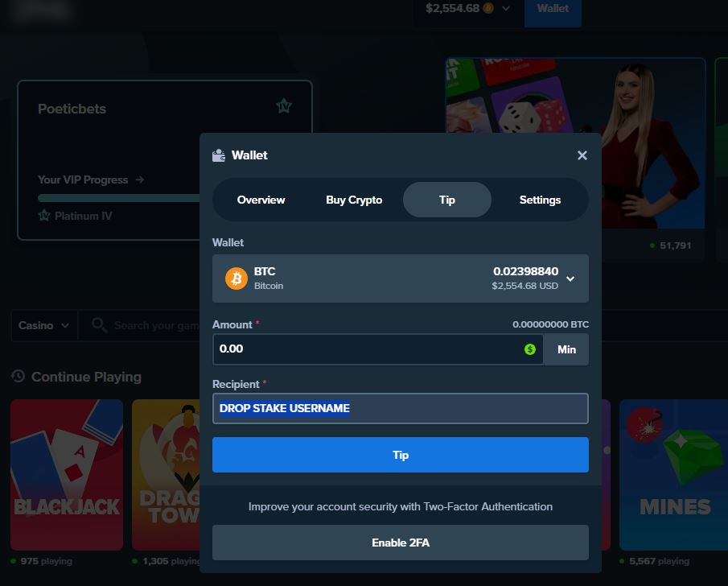Click the Bitcoin logo icon

236,279
